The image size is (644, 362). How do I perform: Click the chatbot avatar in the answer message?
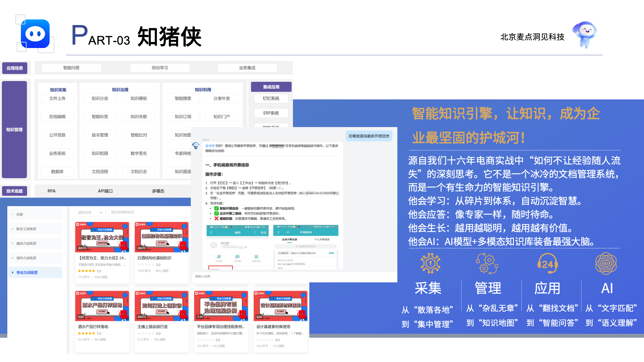pyautogui.click(x=196, y=146)
